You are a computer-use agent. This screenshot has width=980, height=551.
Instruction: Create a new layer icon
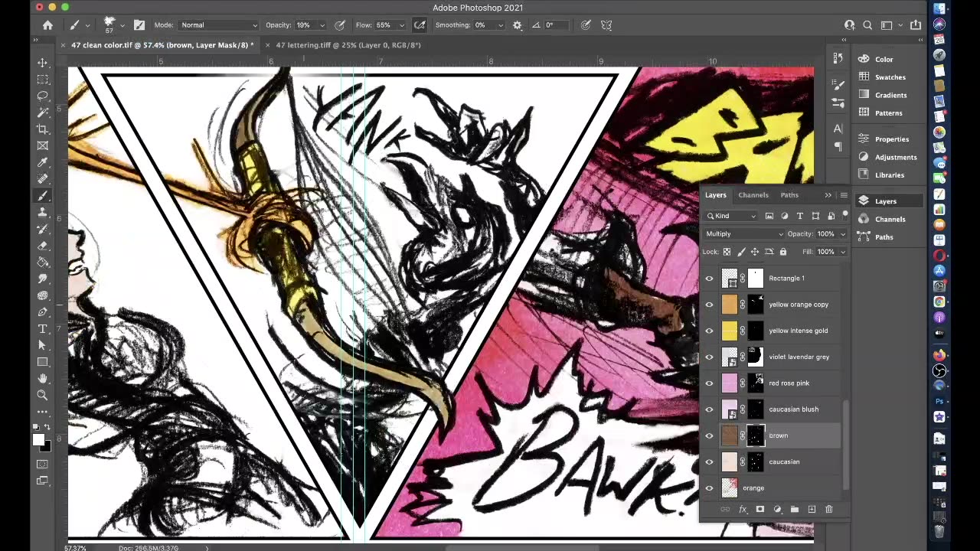(x=812, y=509)
